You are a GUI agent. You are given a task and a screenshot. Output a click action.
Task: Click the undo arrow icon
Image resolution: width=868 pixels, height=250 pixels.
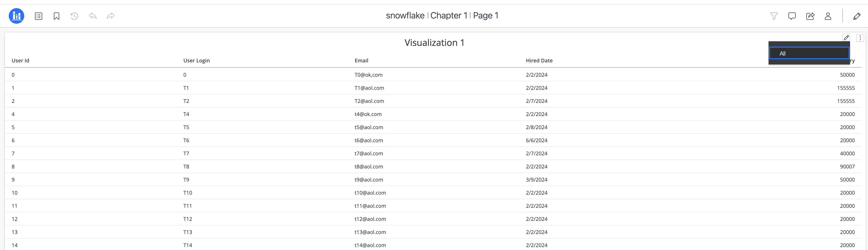tap(93, 16)
